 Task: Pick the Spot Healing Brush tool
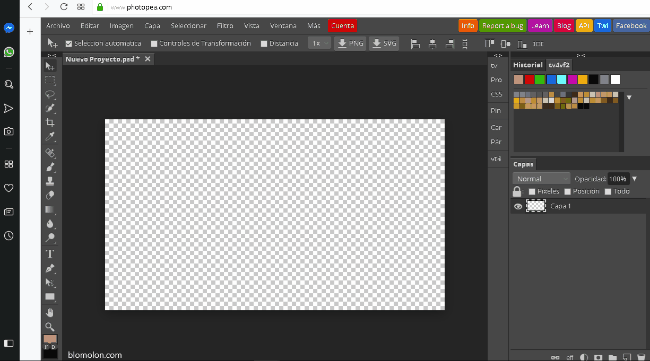(50, 153)
